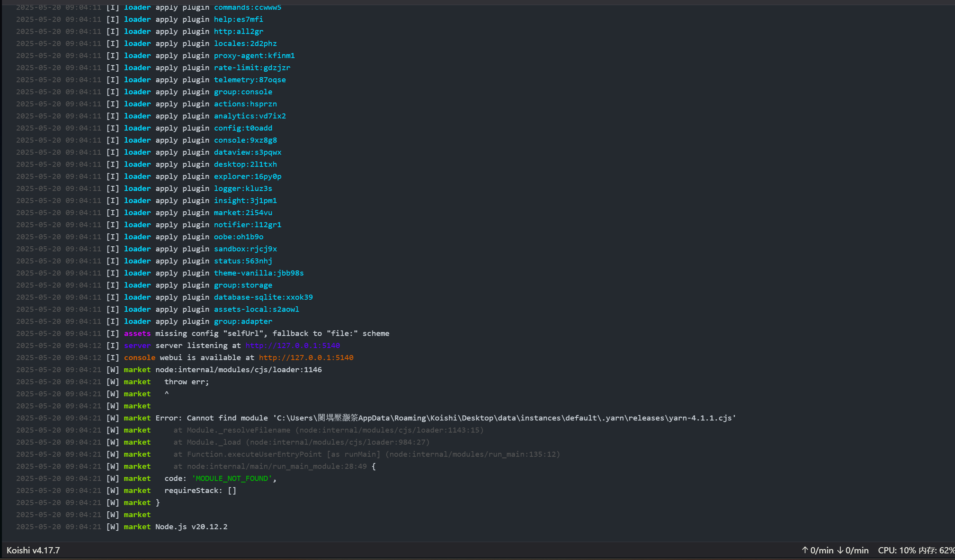Click the upload 0/min arrow indicator
Screen dimensions: 955x560
817,550
